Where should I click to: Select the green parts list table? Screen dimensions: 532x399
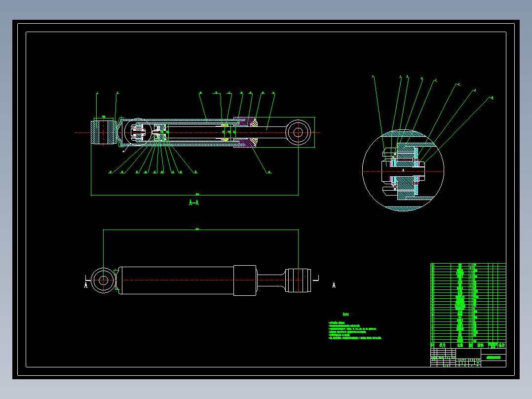[468, 306]
